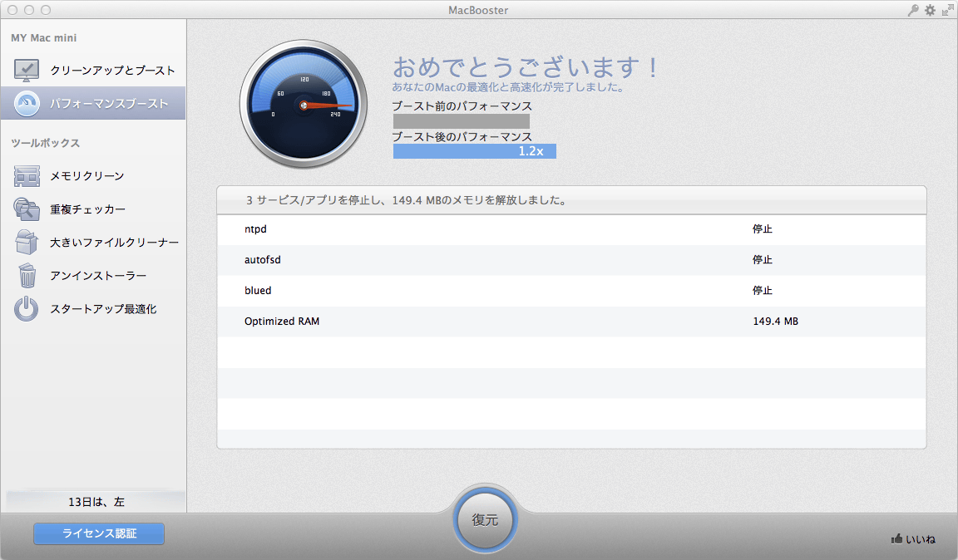Screen dimensions: 958x560
Task: Click the ブースト前のパフォーマンス label
Action: coord(462,106)
